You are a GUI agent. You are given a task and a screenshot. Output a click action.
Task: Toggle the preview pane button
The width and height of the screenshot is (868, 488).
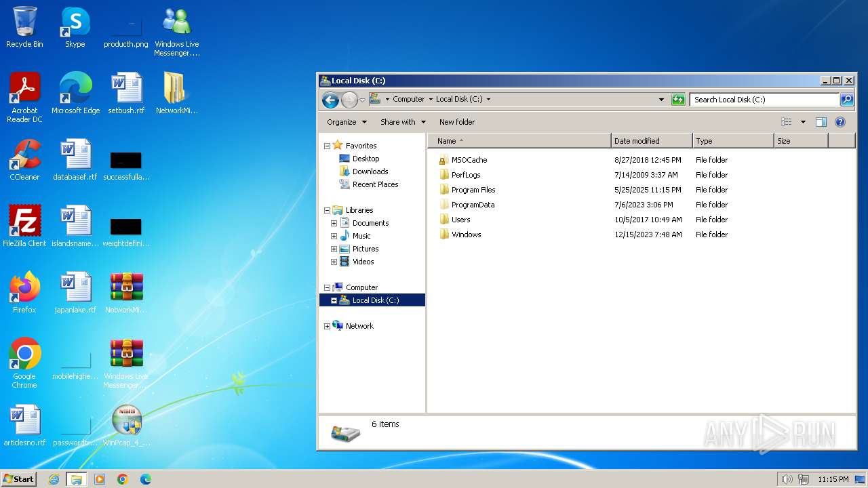click(821, 122)
